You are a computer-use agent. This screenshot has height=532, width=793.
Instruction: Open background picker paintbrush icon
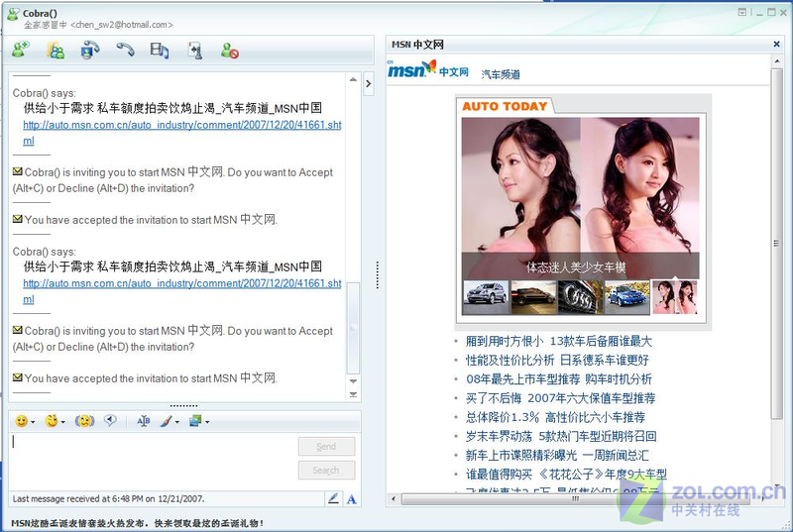pyautogui.click(x=167, y=421)
